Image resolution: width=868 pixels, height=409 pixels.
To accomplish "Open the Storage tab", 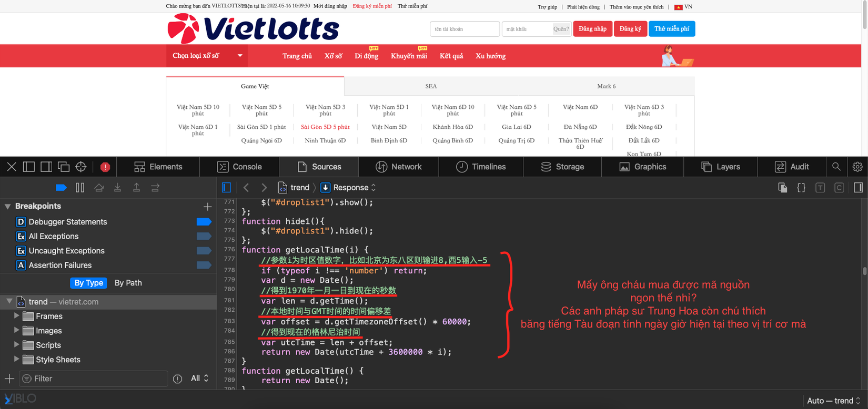I will coord(562,167).
